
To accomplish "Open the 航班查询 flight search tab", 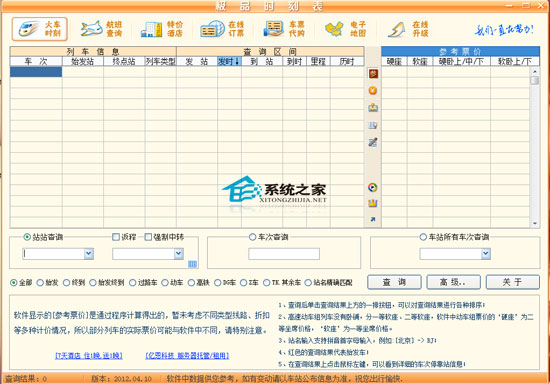I will (101, 29).
